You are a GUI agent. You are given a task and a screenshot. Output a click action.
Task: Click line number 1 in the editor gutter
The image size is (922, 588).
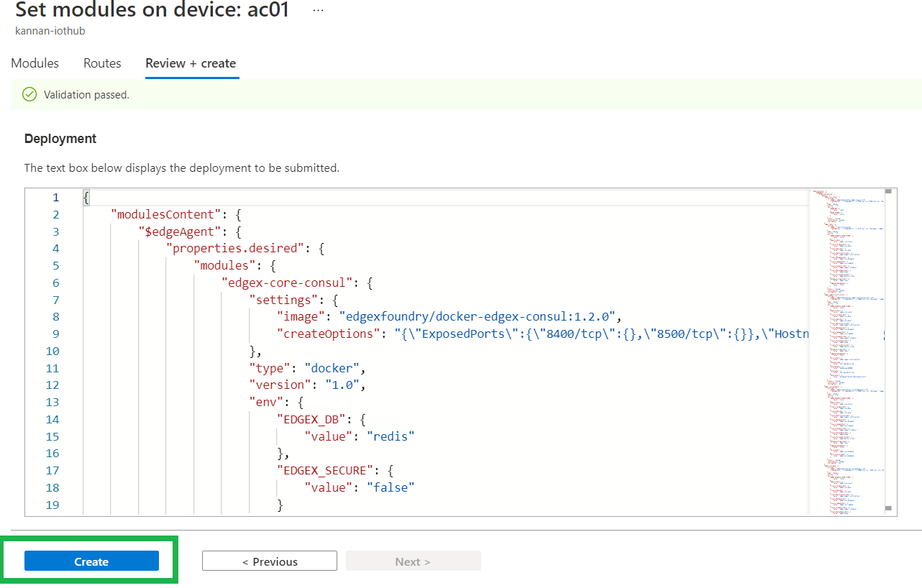[x=55, y=197]
